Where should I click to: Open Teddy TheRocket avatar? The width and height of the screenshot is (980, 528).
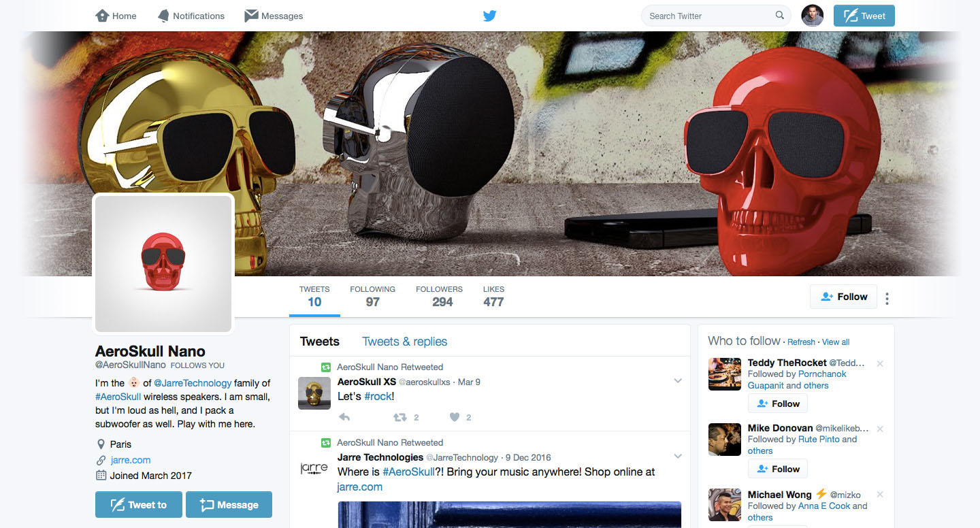[725, 374]
